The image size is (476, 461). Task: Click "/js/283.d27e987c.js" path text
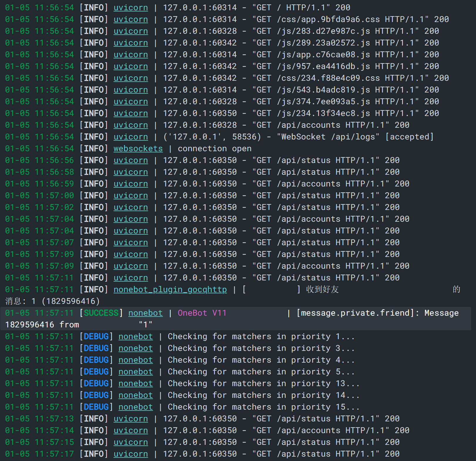point(323,31)
